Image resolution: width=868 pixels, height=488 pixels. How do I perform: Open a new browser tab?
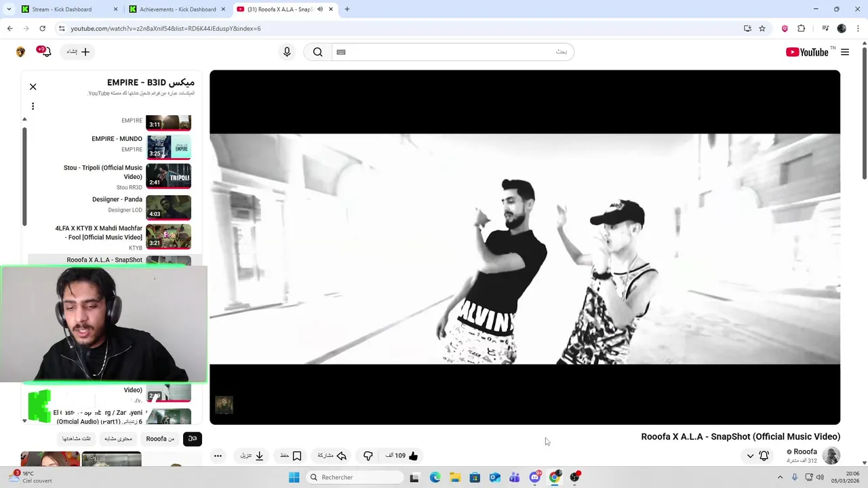(x=347, y=9)
